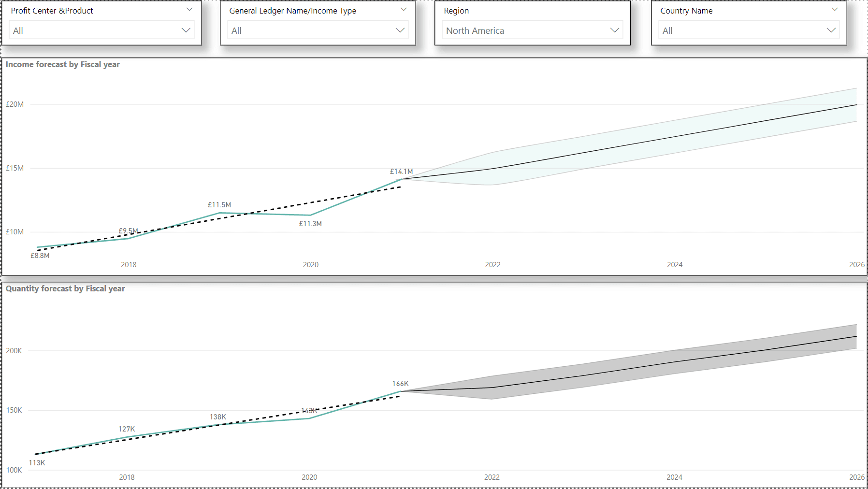The height and width of the screenshot is (489, 868).
Task: Select the £11.3M data point
Action: tap(310, 214)
